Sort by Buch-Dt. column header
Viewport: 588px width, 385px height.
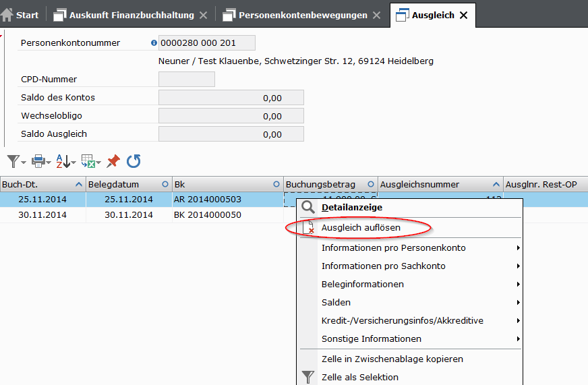42,185
